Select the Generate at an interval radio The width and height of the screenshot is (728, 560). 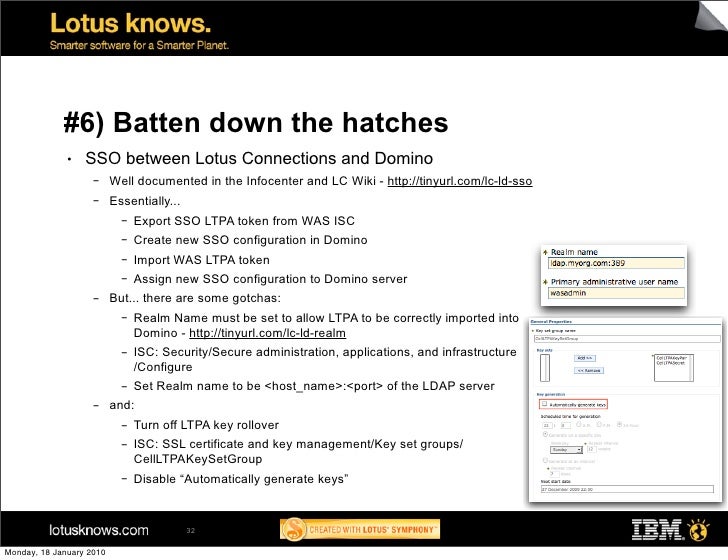click(545, 460)
